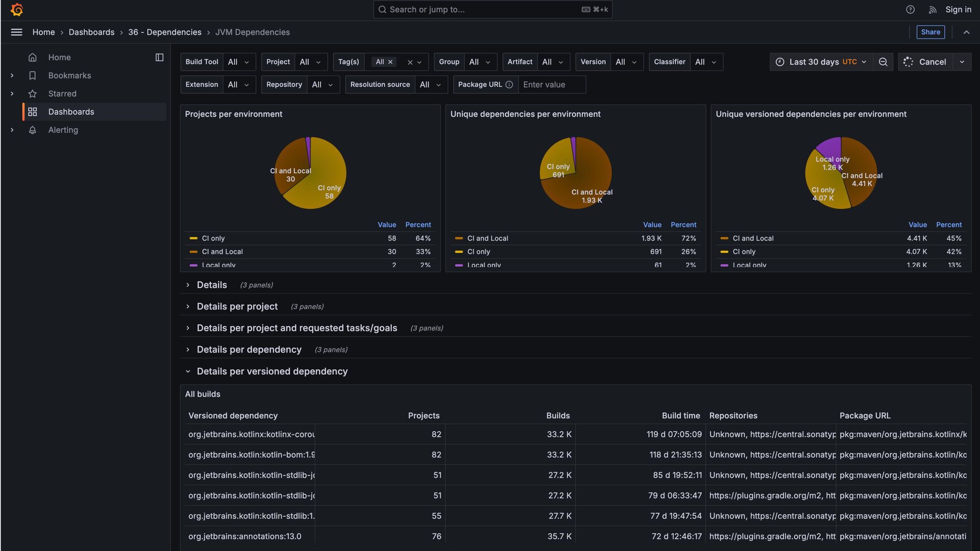Open Dashboards in the sidebar
The height and width of the screenshot is (551, 980).
coord(71,112)
